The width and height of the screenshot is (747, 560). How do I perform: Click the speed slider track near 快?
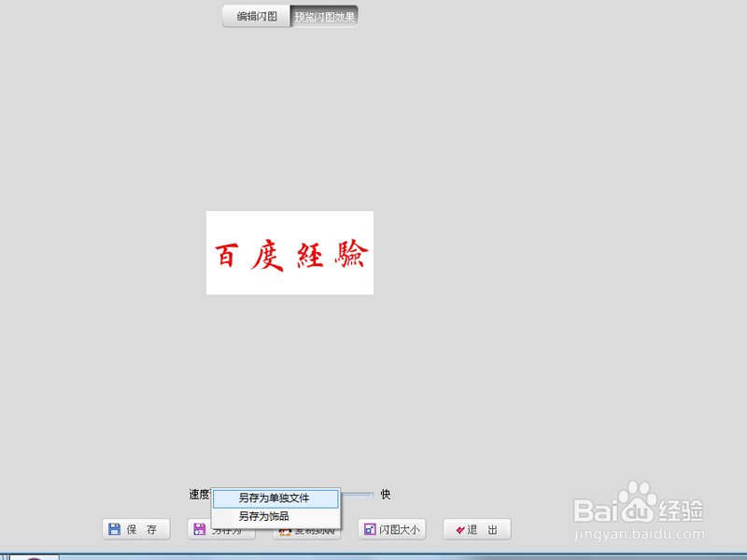[x=358, y=496]
